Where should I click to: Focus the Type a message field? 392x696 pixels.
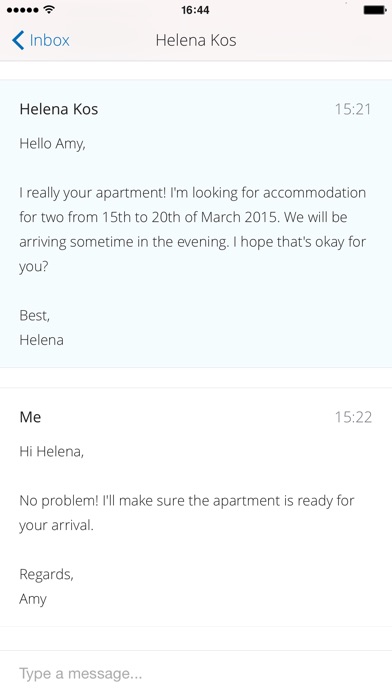[x=196, y=673]
